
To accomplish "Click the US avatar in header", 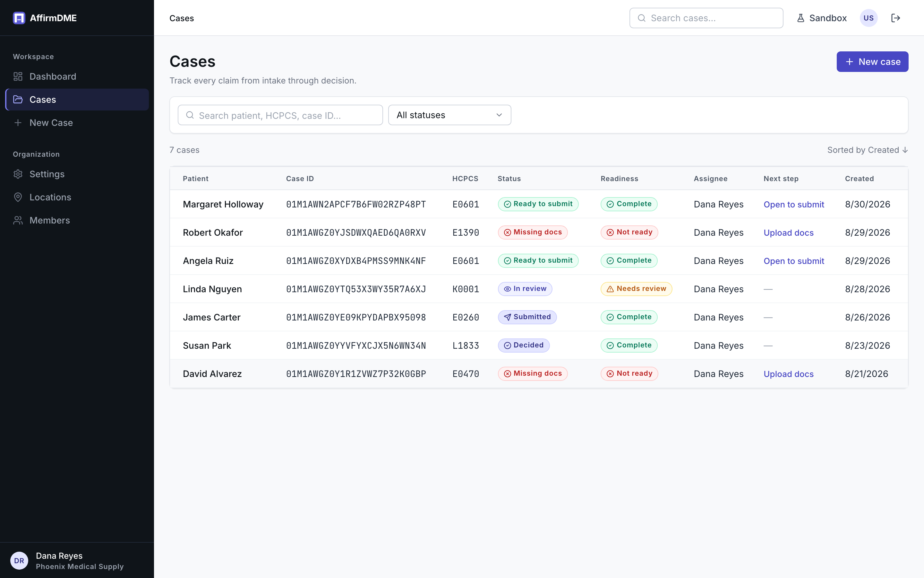I will pos(868,18).
